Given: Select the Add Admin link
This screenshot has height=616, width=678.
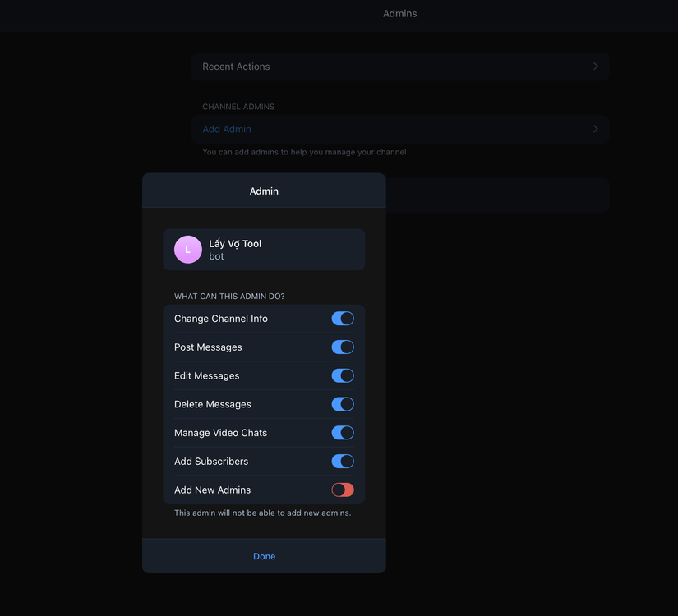Looking at the screenshot, I should (227, 129).
